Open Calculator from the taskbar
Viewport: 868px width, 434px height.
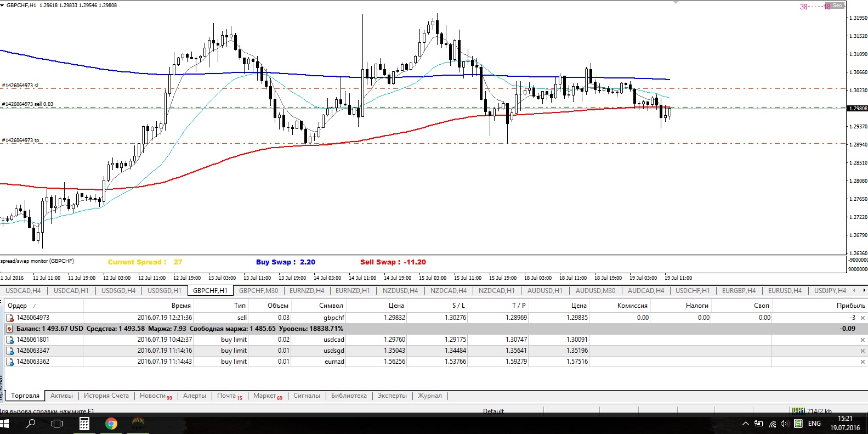click(84, 424)
